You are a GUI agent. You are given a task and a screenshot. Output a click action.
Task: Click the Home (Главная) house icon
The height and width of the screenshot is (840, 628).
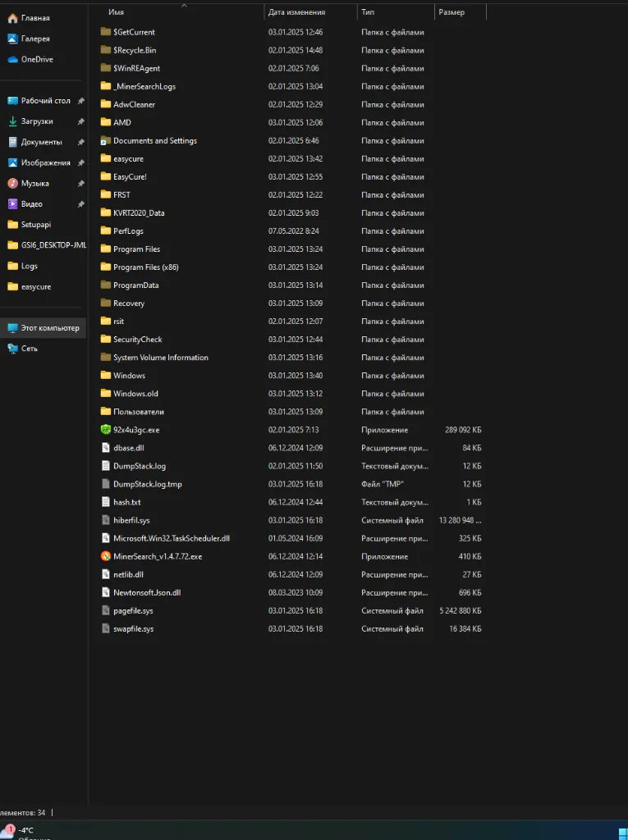[13, 18]
